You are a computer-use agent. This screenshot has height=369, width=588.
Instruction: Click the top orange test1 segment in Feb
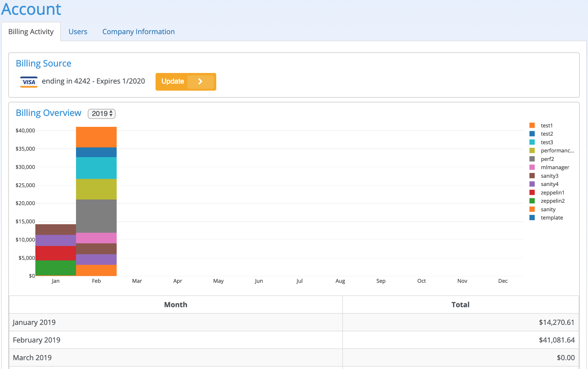96,137
